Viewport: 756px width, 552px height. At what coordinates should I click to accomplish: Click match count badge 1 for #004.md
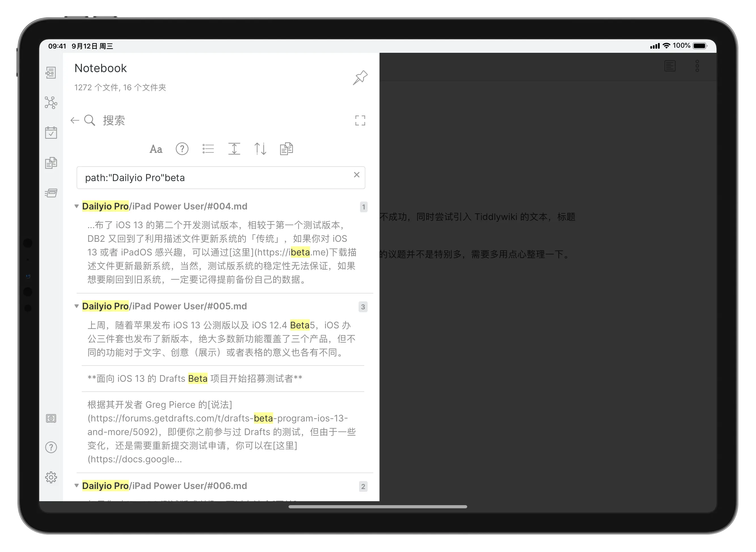[363, 207]
